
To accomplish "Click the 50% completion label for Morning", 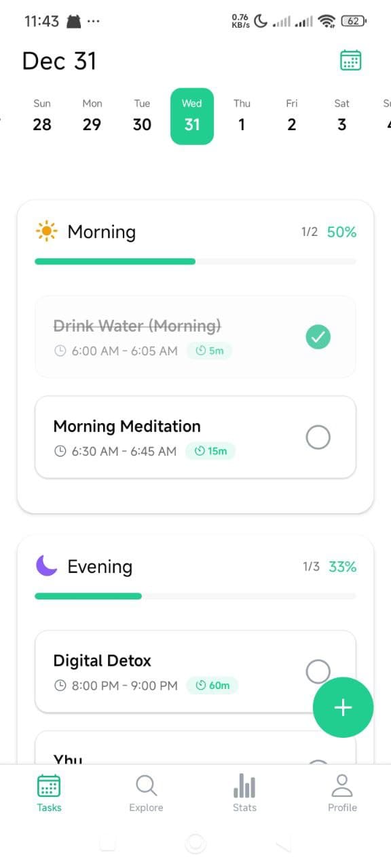I will click(x=341, y=231).
